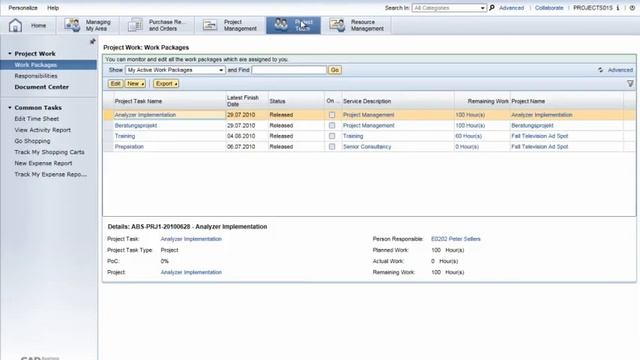The image size is (640, 360).
Task: Click the 06.07.2010 finish date cell
Action: click(x=241, y=147)
